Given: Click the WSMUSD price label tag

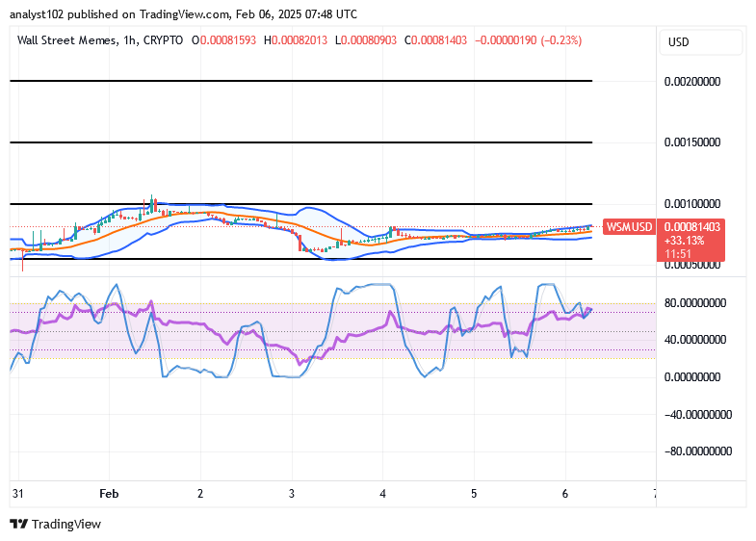Looking at the screenshot, I should [629, 226].
